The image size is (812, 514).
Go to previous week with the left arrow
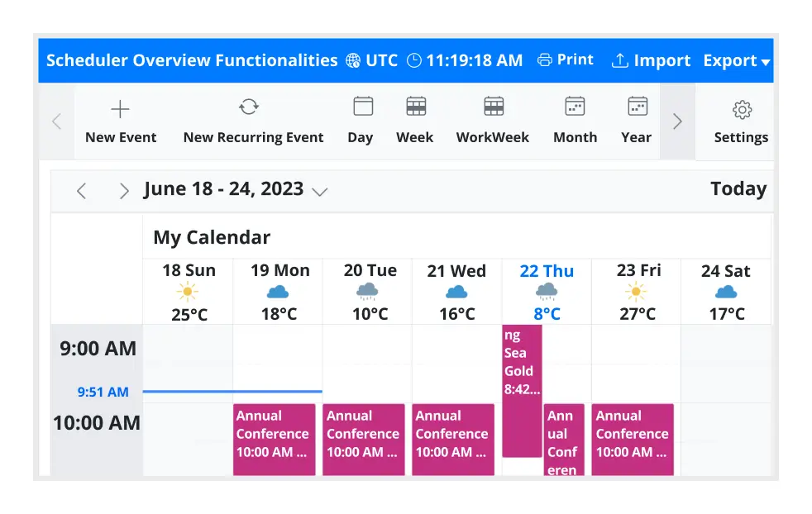(81, 190)
